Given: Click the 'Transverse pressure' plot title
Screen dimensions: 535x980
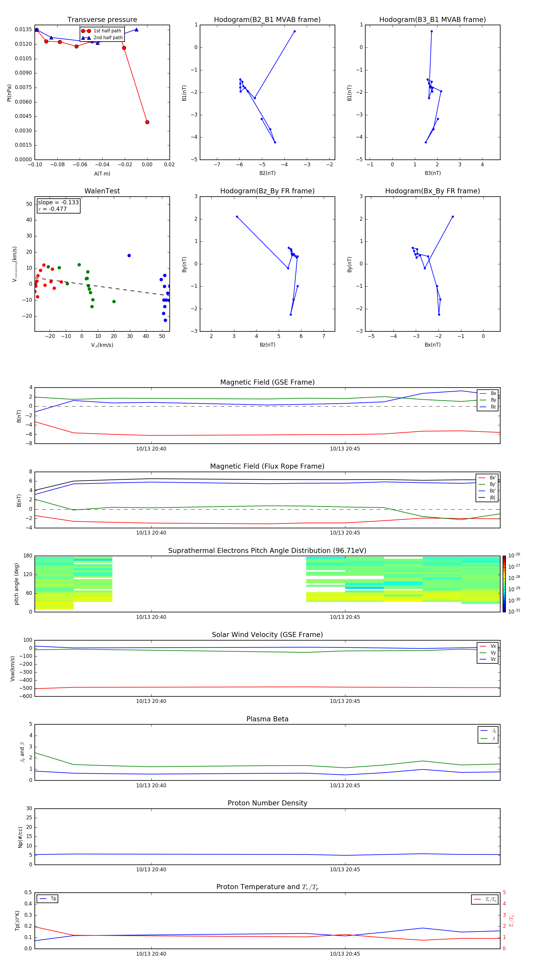Looking at the screenshot, I should [102, 20].
